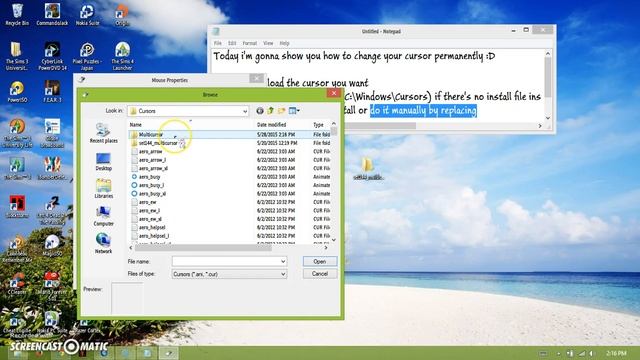Select The Sims 3 University folder icon
The image size is (640, 360).
click(x=17, y=55)
